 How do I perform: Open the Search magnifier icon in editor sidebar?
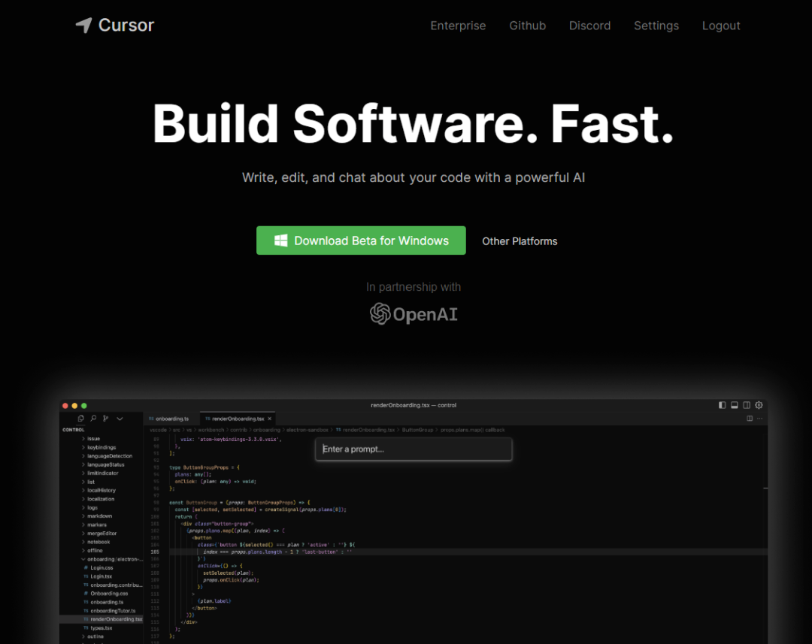point(93,419)
